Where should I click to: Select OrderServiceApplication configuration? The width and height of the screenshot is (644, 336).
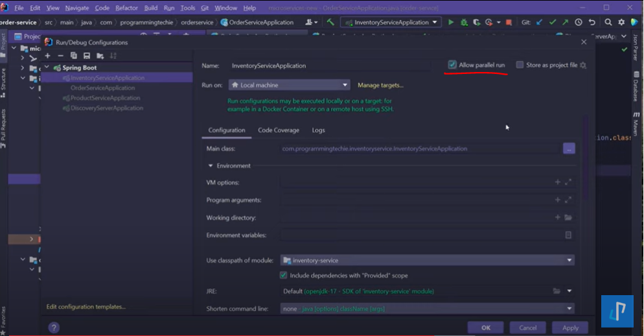102,88
